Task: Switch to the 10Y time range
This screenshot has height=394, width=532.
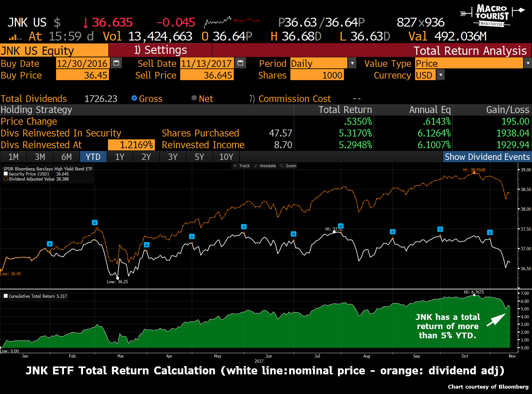Action: click(226, 157)
